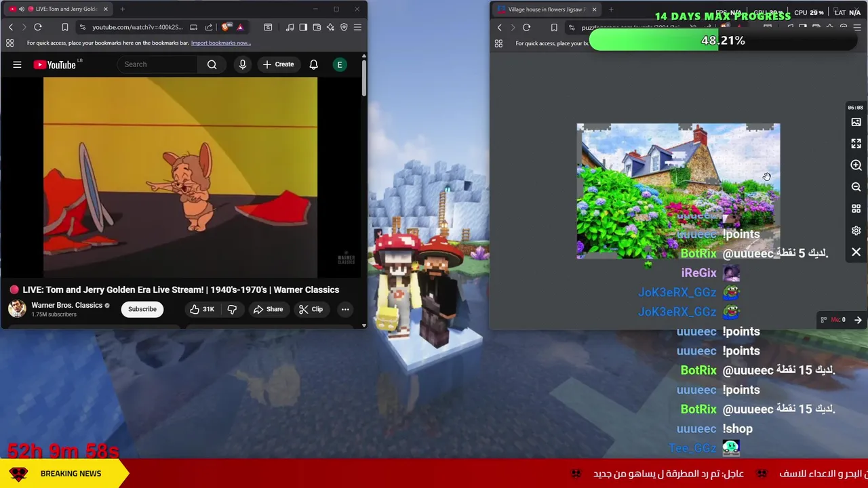Clip the Tom and Jerry stream
The image size is (868, 488).
pos(311,309)
